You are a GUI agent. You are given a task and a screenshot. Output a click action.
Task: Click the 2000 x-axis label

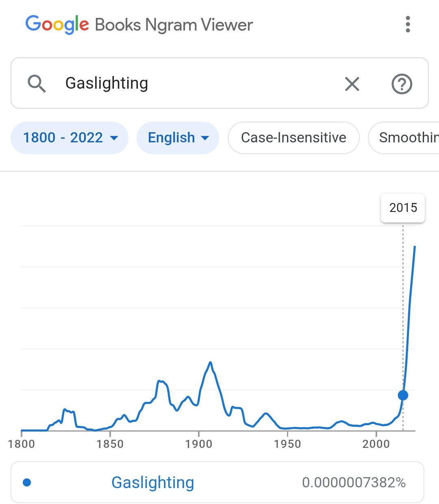click(x=376, y=444)
